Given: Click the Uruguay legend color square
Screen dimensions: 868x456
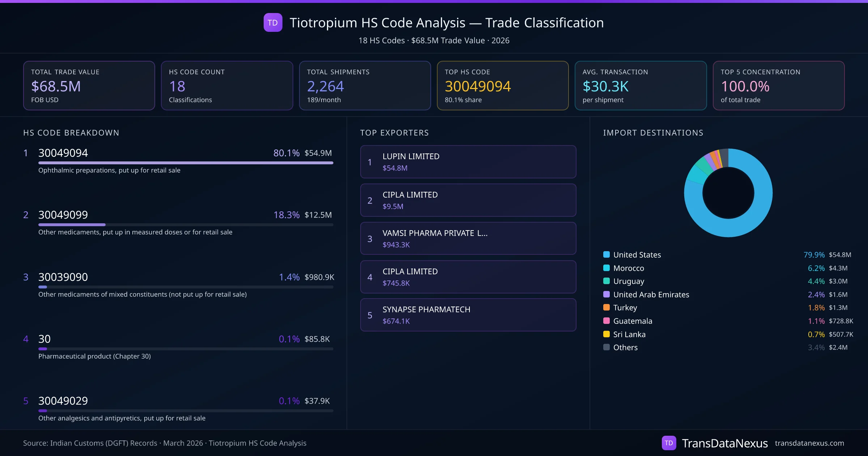Looking at the screenshot, I should coord(607,281).
